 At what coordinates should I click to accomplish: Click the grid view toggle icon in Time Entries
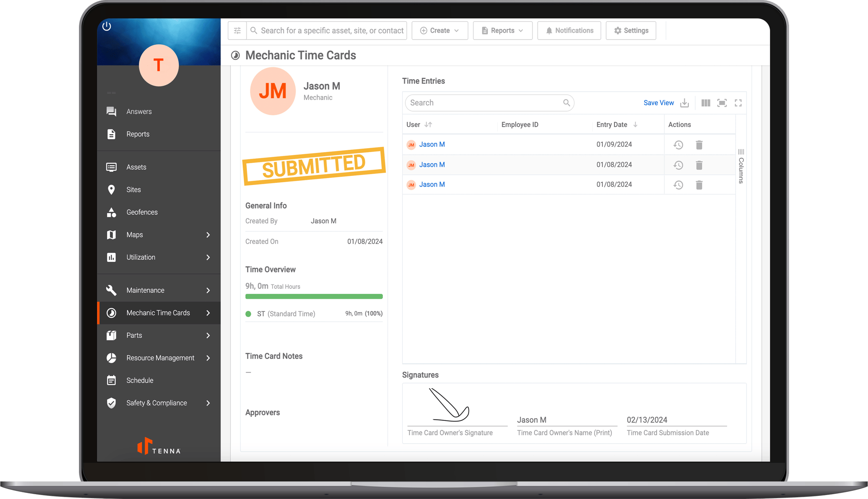pyautogui.click(x=705, y=102)
